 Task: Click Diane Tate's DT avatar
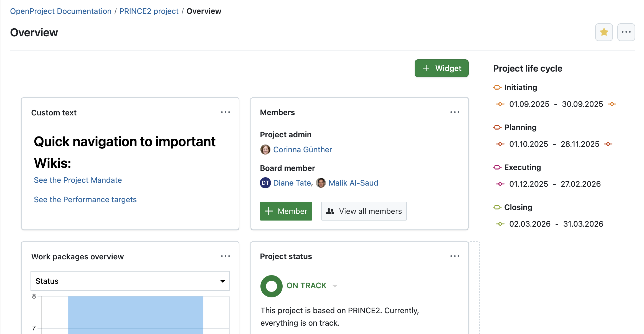click(265, 183)
